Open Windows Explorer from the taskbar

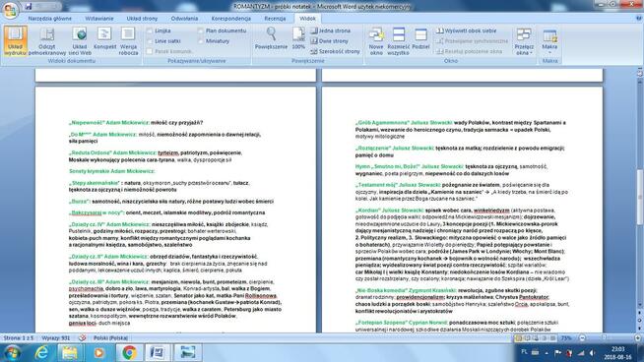click(69, 352)
